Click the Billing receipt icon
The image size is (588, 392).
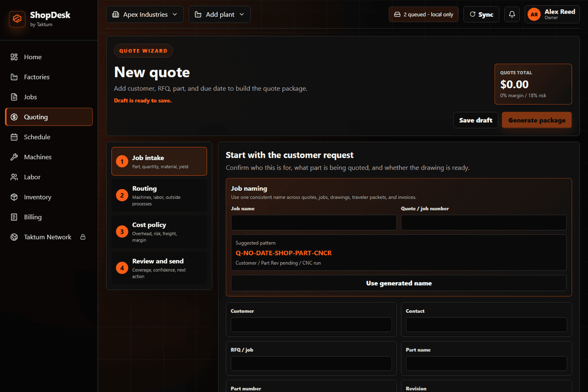point(14,217)
